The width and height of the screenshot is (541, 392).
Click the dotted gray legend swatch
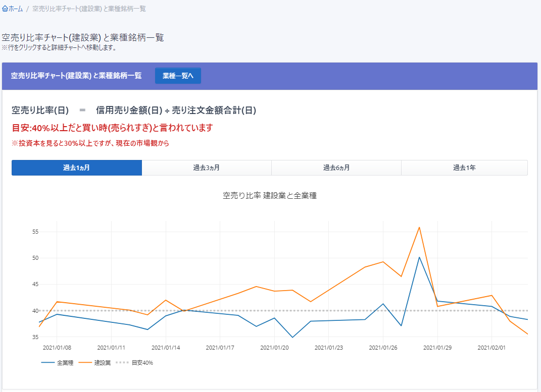pos(122,363)
